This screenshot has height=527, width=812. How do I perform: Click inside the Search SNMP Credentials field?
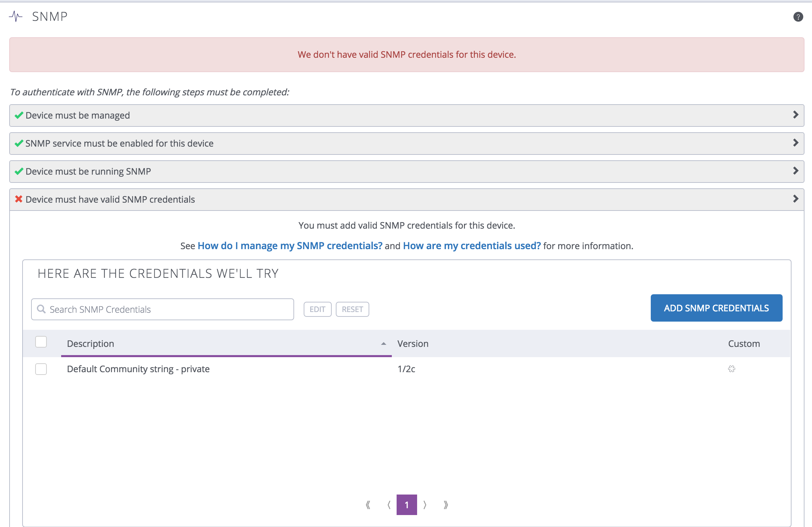tap(162, 309)
